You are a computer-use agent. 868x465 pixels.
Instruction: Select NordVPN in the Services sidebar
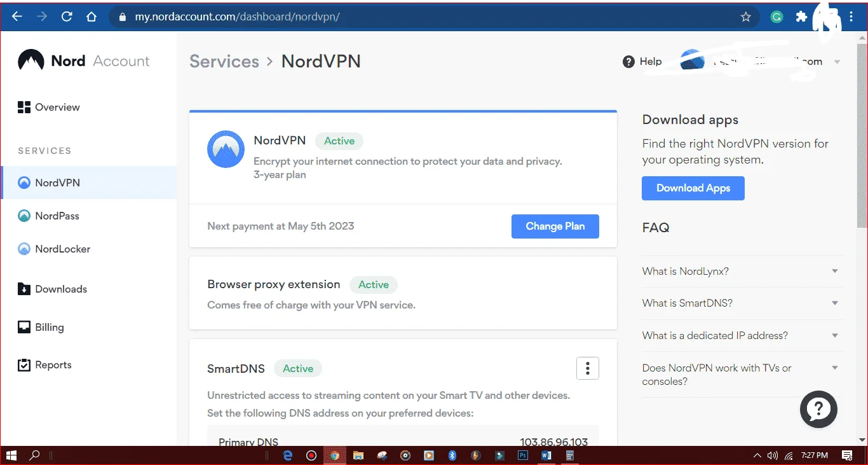pos(88,183)
